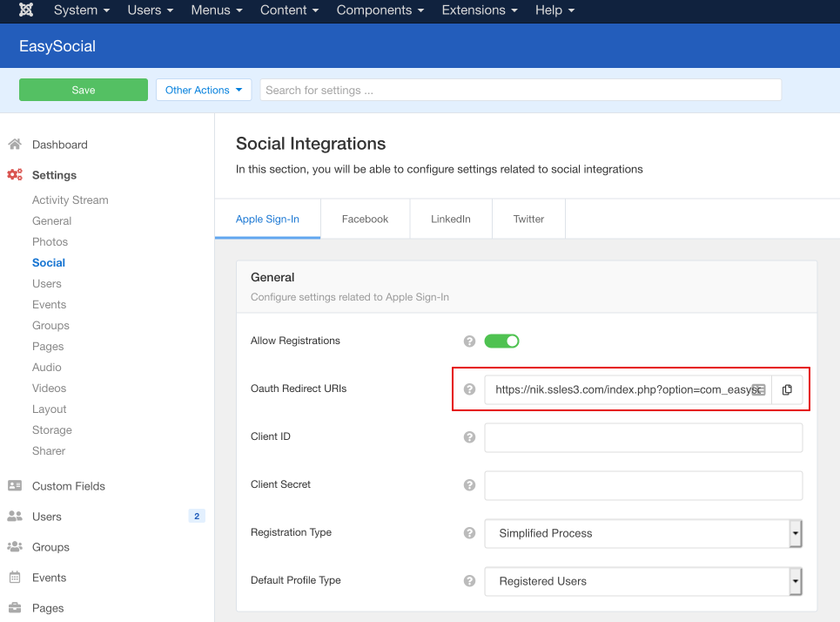This screenshot has height=622, width=840.
Task: Open the Custom Fields label in sidebar
Action: 69,486
